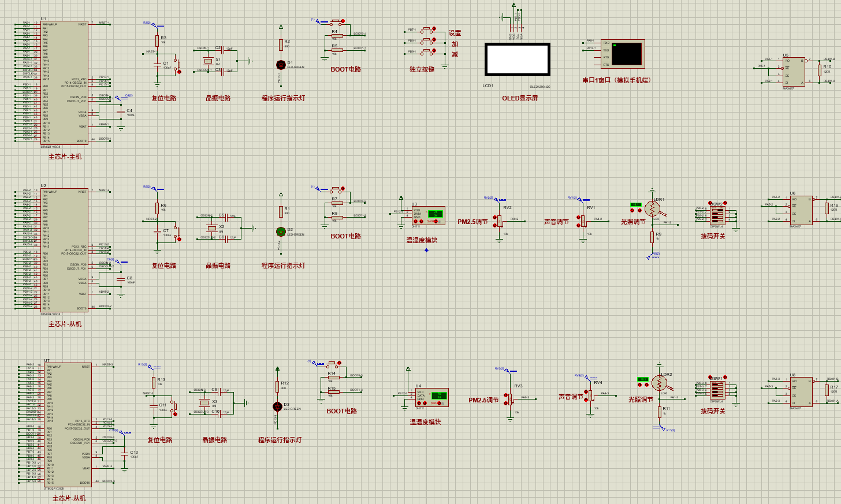Image resolution: width=841 pixels, height=504 pixels.
Task: Select capacitor C12 near U7
Action: 124,454
